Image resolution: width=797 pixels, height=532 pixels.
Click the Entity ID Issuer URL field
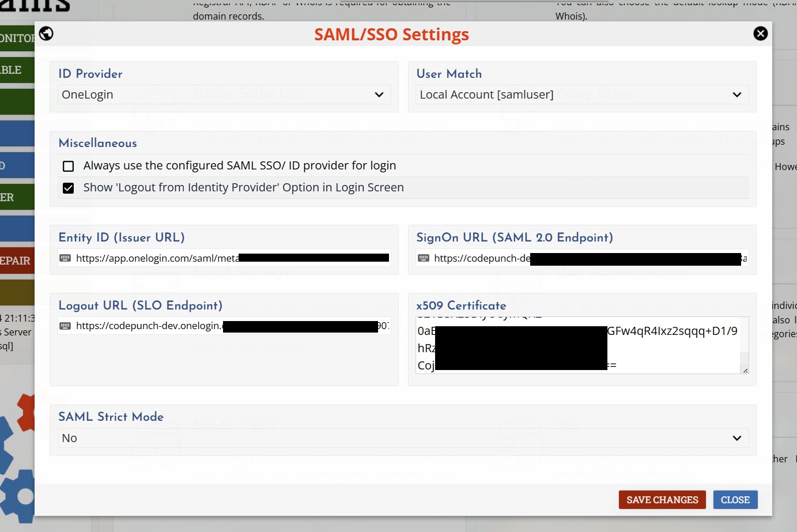pyautogui.click(x=224, y=258)
